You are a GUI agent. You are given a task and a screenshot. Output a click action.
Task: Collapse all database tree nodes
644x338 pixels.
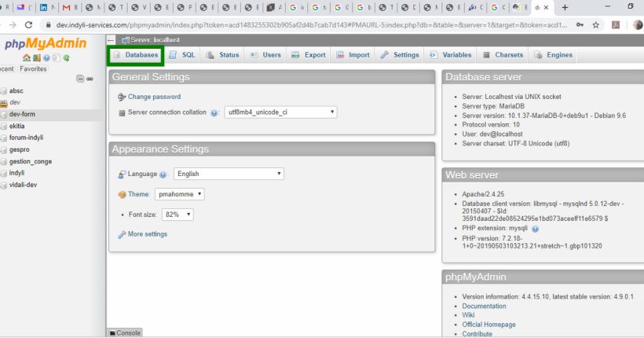coord(80,79)
